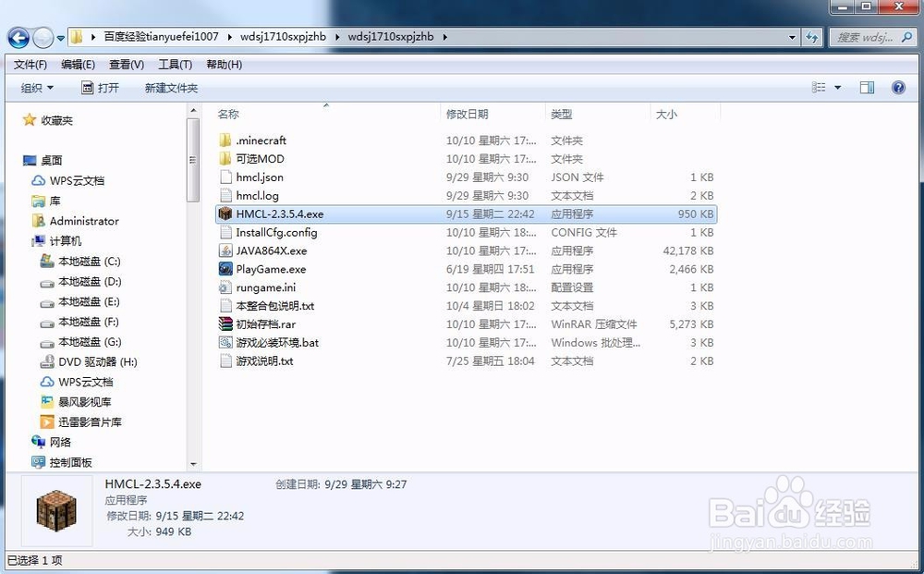Screen dimensions: 924x574
Task: Click the 打开 toolbar button
Action: point(100,88)
